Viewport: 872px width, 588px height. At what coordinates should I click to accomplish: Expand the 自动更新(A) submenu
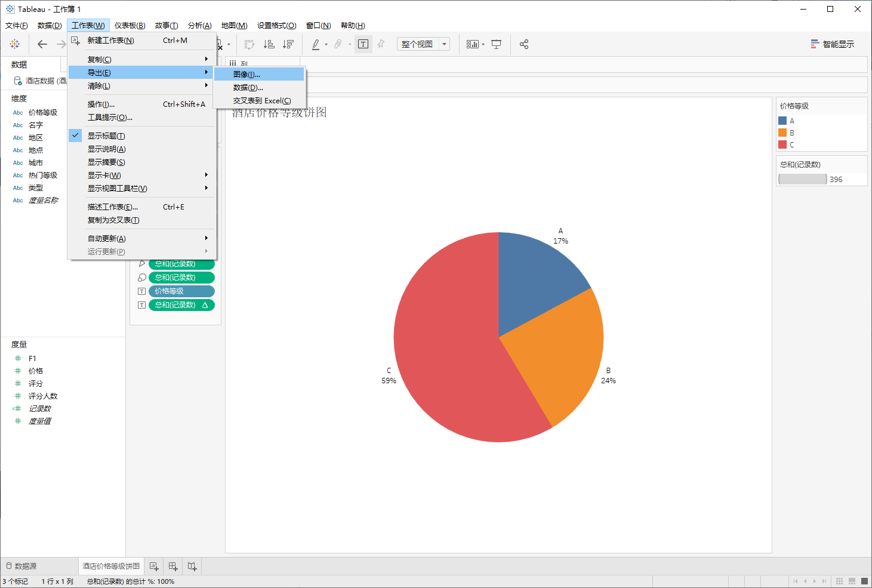pyautogui.click(x=142, y=239)
